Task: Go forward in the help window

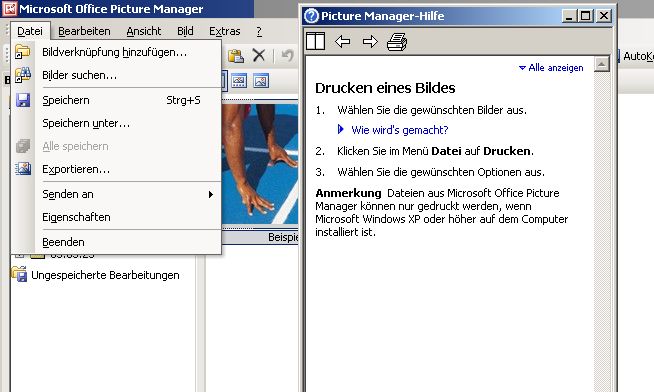Action: pos(370,41)
